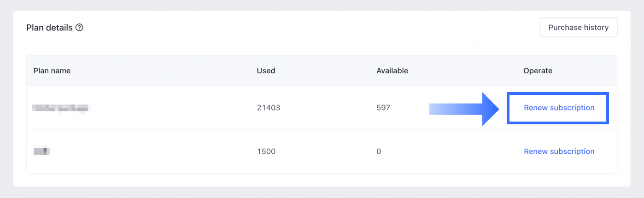
Task: Renew subscription for plan with 597 available
Action: click(559, 108)
